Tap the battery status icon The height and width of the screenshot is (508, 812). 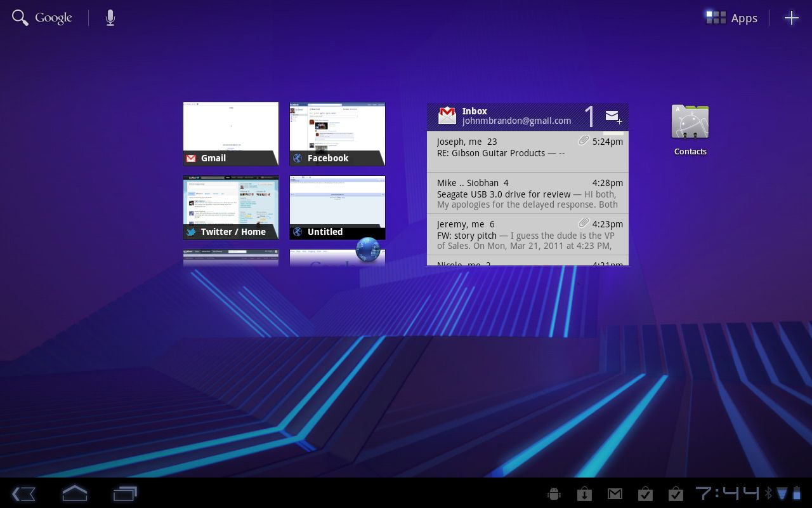pos(797,493)
